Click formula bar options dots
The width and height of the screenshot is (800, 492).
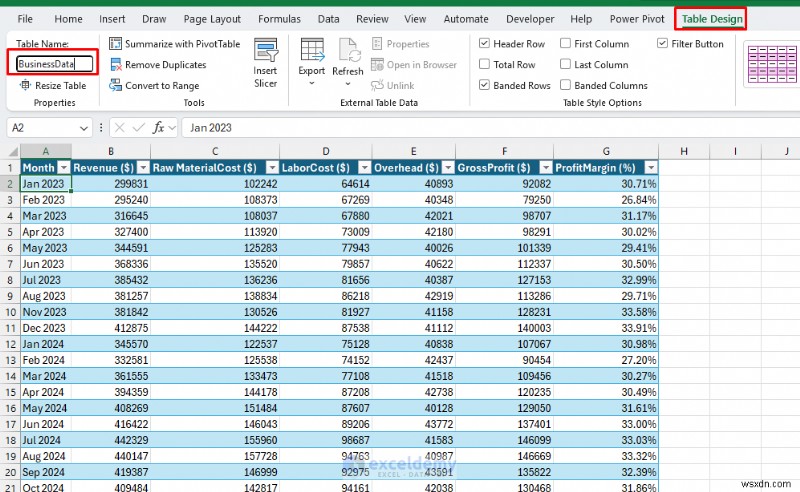click(101, 128)
